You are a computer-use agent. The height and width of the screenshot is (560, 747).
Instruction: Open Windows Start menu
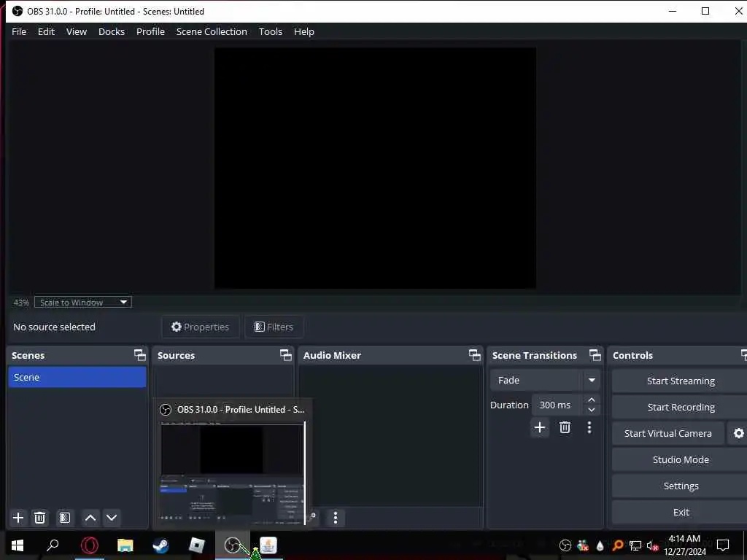tap(18, 545)
